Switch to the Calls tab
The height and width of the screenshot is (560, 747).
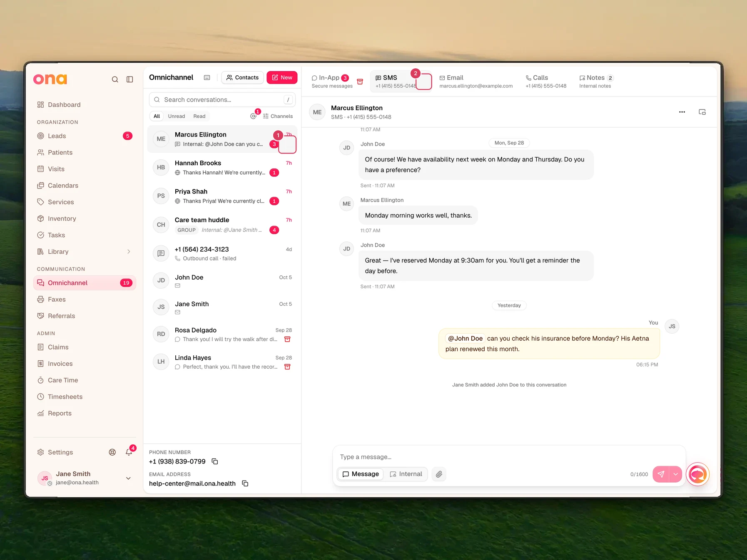pos(546,82)
